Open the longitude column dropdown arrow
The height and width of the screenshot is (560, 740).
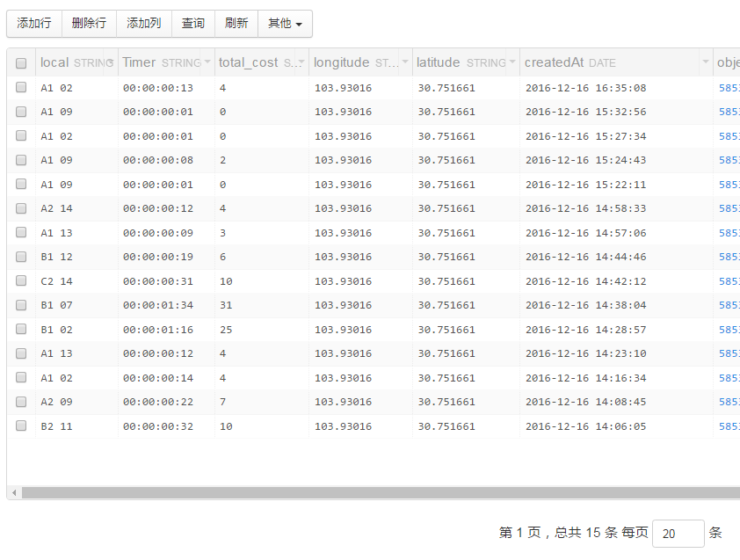405,62
